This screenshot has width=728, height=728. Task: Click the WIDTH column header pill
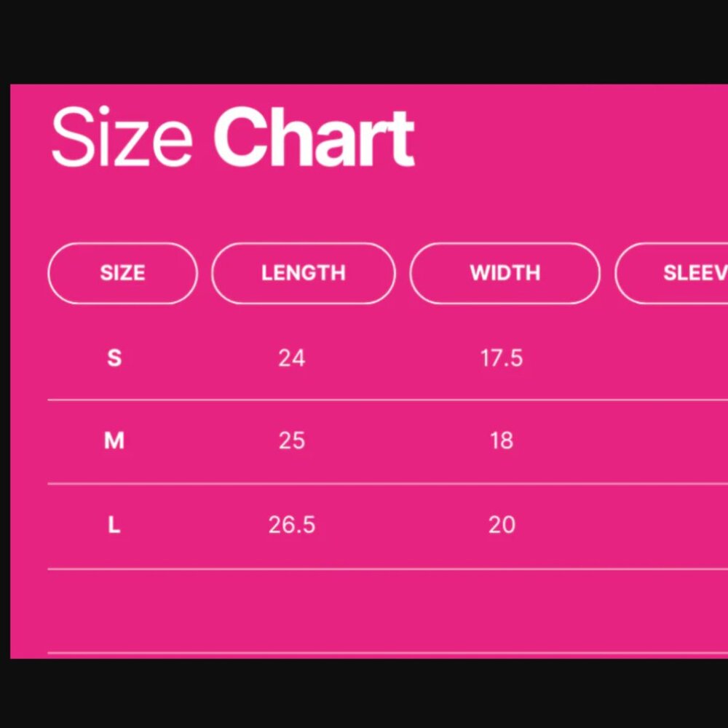click(505, 273)
